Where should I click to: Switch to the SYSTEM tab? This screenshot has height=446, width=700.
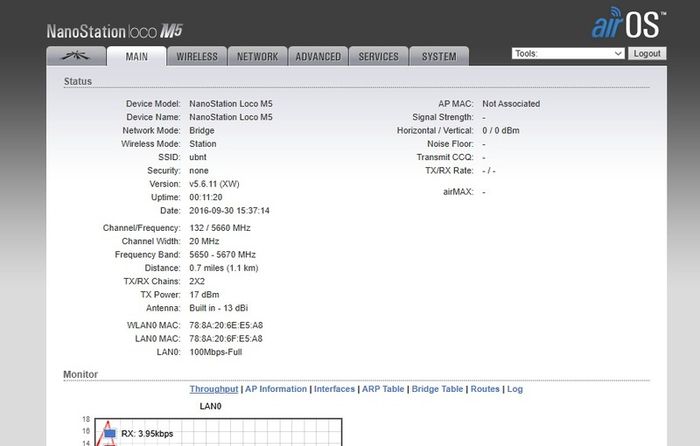click(439, 56)
